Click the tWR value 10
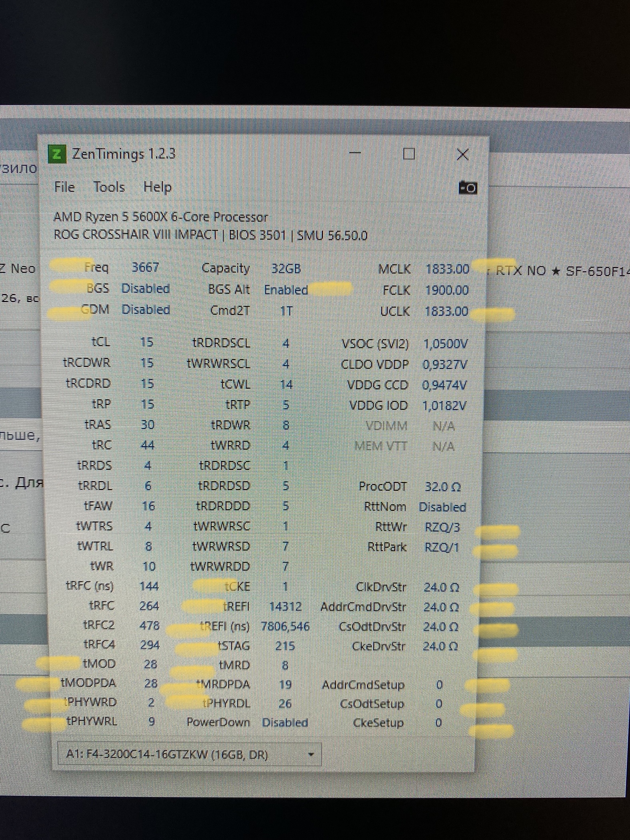The height and width of the screenshot is (840, 630). point(149,566)
